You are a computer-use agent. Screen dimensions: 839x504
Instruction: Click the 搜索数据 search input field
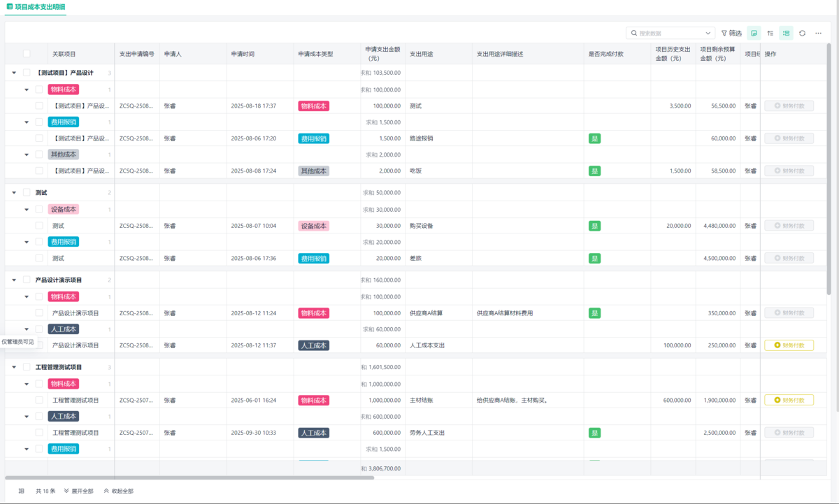(x=670, y=33)
